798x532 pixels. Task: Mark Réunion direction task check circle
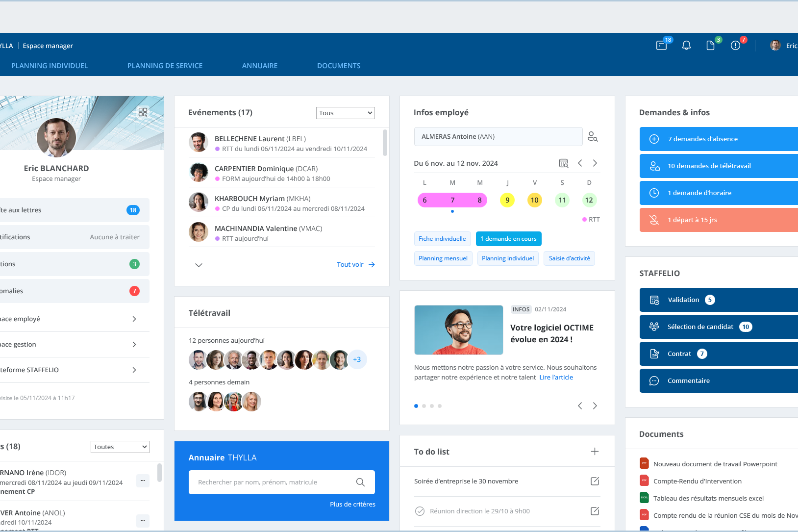[420, 511]
